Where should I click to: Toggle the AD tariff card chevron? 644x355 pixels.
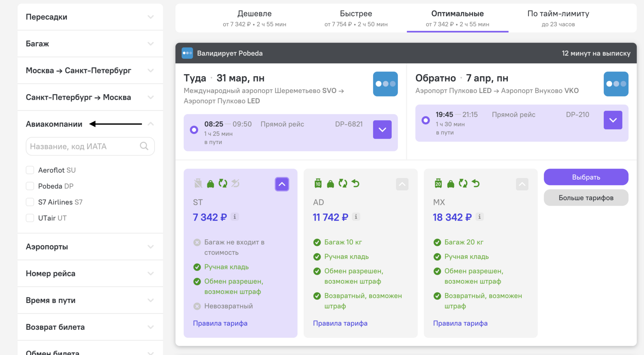402,184
